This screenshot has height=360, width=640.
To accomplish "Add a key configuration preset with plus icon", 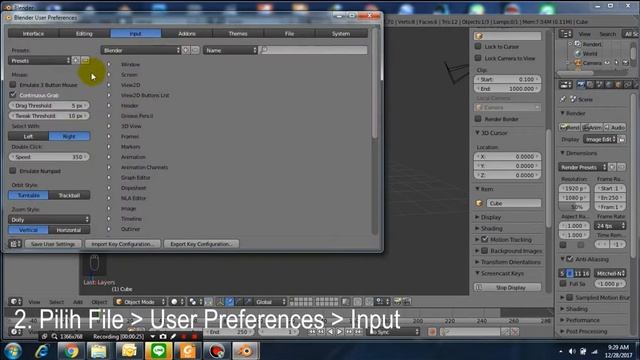I will pos(186,50).
